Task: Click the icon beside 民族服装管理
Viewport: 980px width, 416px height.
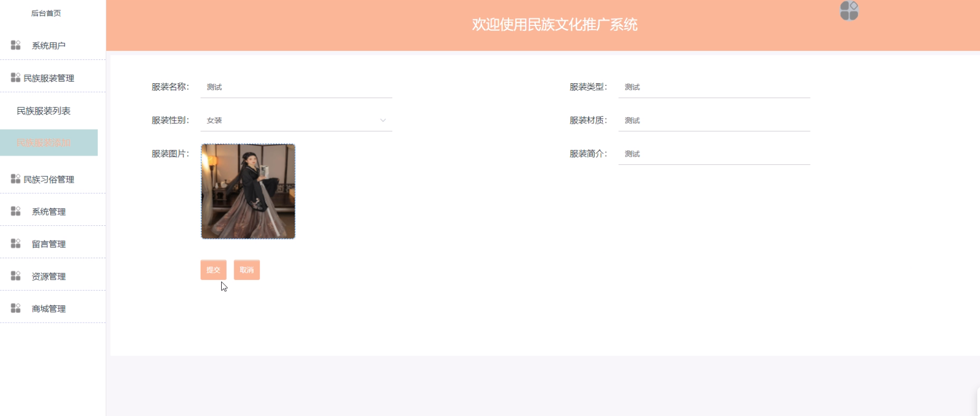Action: 16,78
